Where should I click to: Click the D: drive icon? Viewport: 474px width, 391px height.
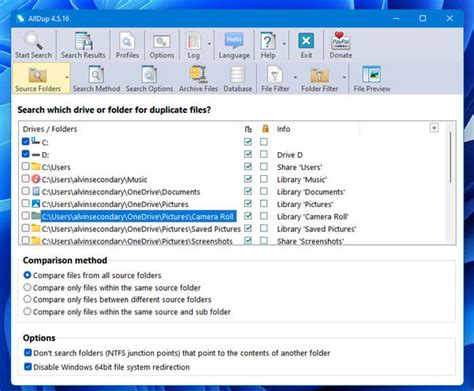[36, 155]
